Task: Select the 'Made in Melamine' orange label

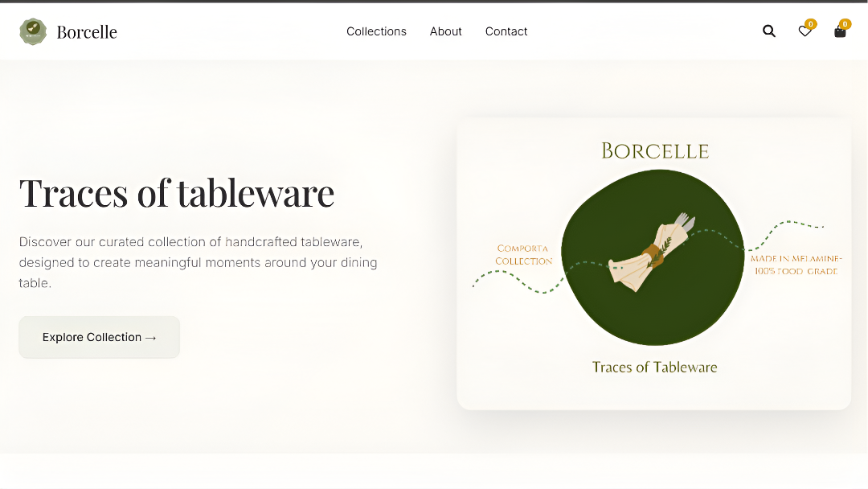Action: pyautogui.click(x=796, y=265)
